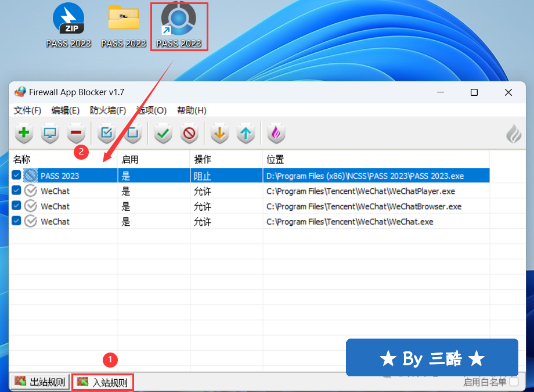Click the 阻止 action cell

(x=226, y=175)
